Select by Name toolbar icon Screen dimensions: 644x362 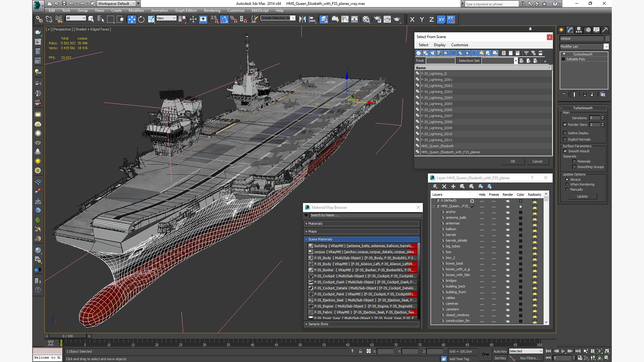[x=100, y=19]
